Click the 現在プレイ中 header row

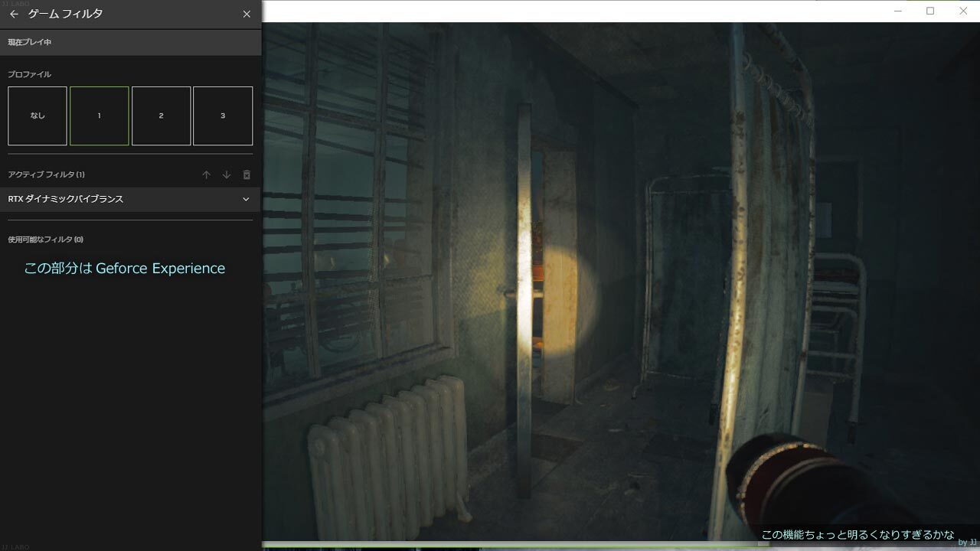coord(131,42)
